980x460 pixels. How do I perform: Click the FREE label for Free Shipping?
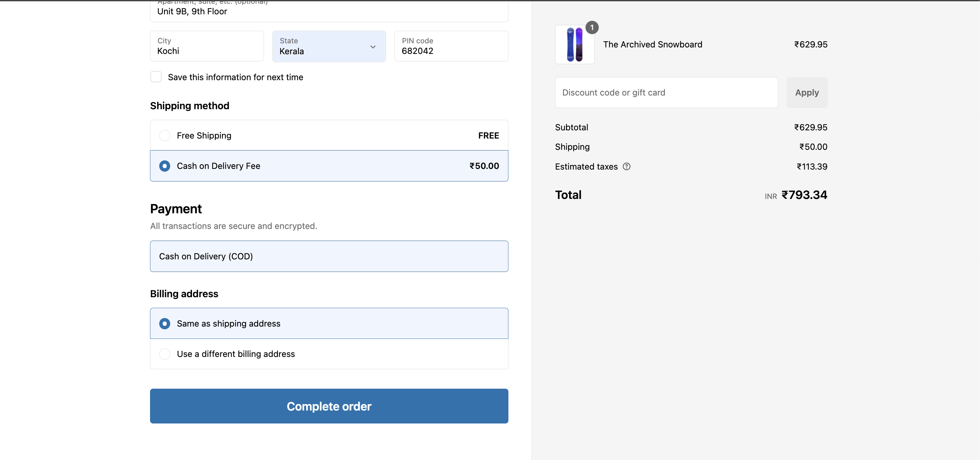coord(488,135)
